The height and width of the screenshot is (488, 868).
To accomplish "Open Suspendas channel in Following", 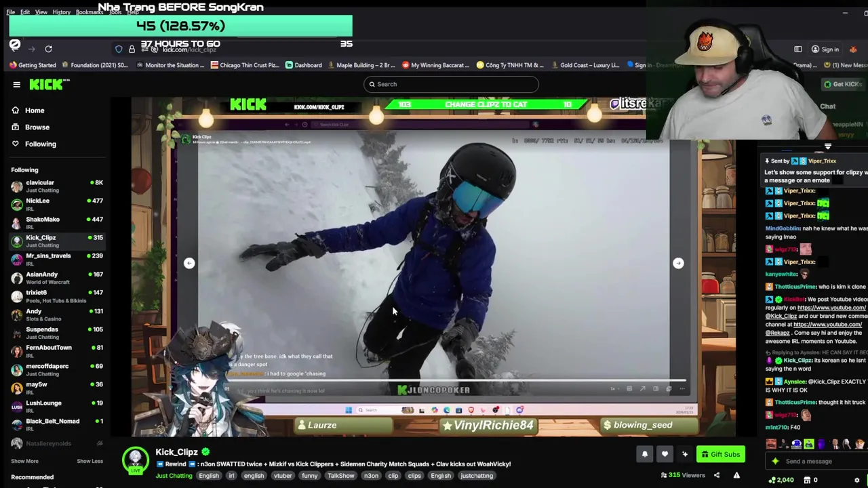I will click(57, 332).
